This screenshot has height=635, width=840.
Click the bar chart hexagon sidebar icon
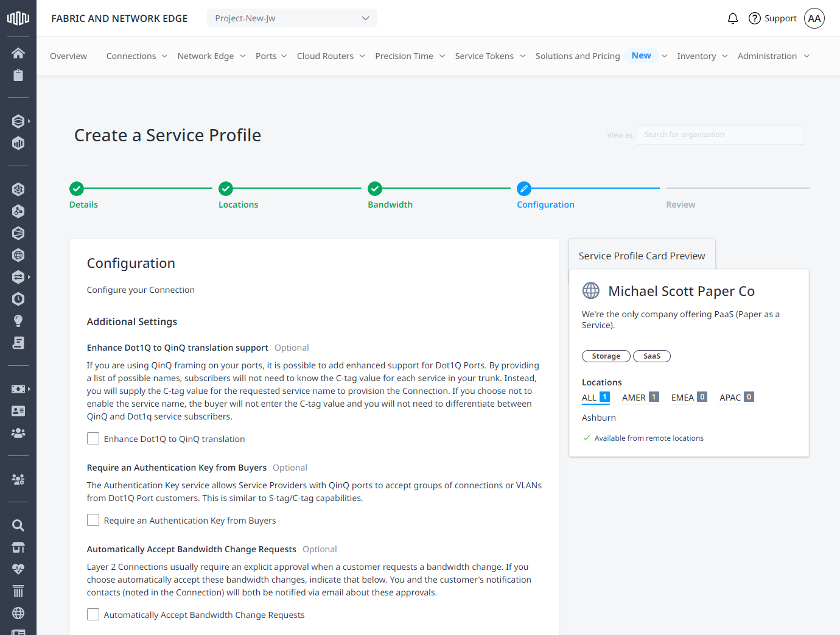(18, 143)
